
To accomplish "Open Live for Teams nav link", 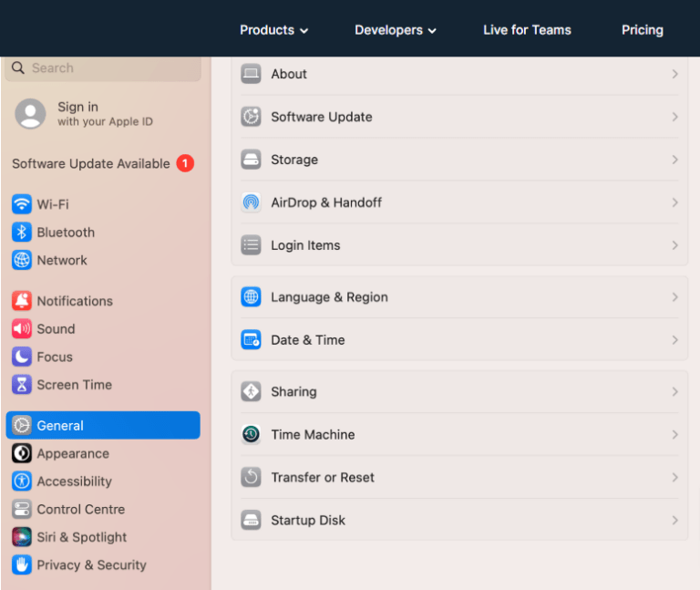I will point(527,30).
